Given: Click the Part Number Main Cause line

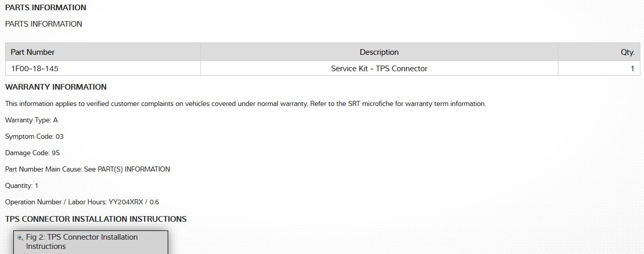Looking at the screenshot, I should [87, 170].
